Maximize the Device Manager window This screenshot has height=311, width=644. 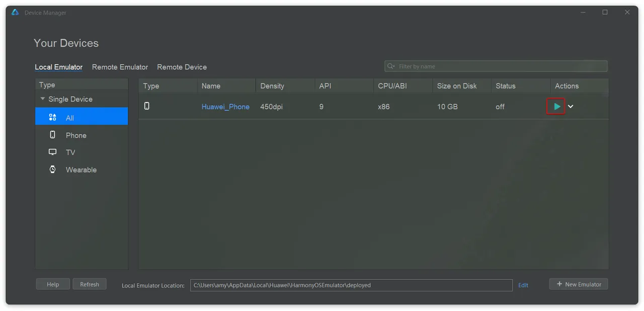605,13
